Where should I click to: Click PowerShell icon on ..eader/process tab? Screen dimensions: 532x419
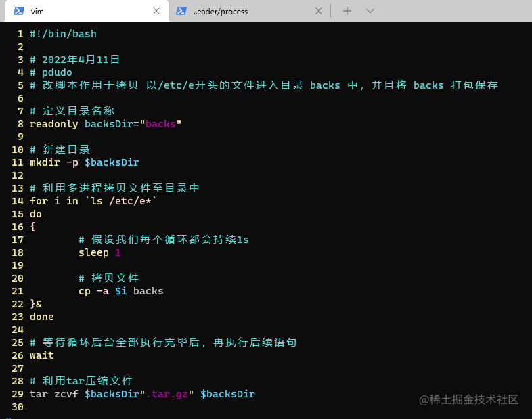(x=181, y=12)
